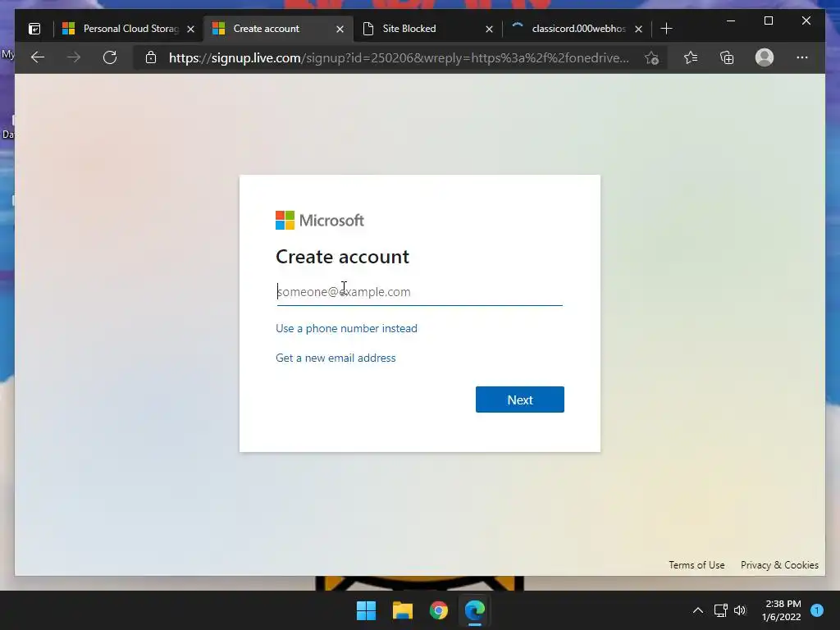This screenshot has height=630, width=840.
Task: Open volume control tray icon
Action: pos(740,610)
